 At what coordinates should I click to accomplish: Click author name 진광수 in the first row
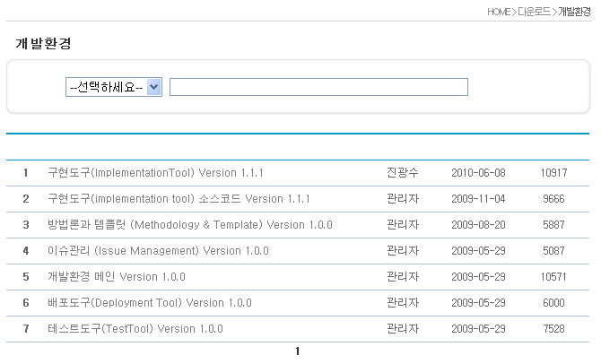point(402,172)
